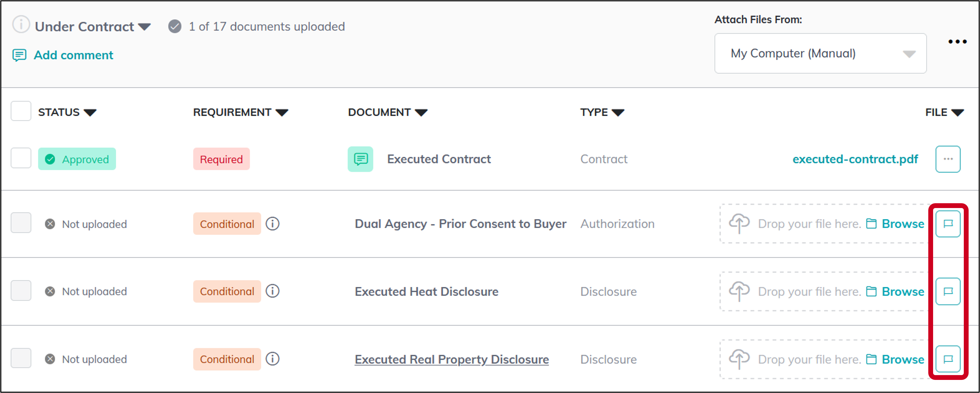This screenshot has height=393, width=980.
Task: Click the flag icon for Executed Real Property Disclosure
Action: coord(948,359)
